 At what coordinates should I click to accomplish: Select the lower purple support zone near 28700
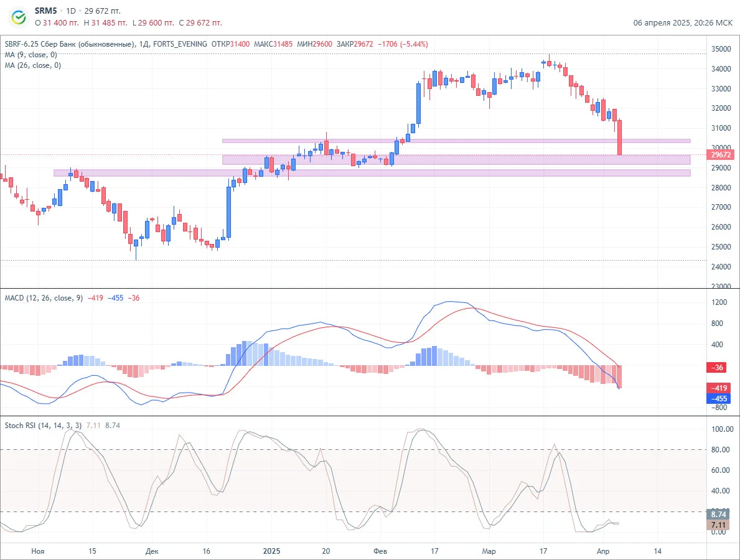click(372, 173)
